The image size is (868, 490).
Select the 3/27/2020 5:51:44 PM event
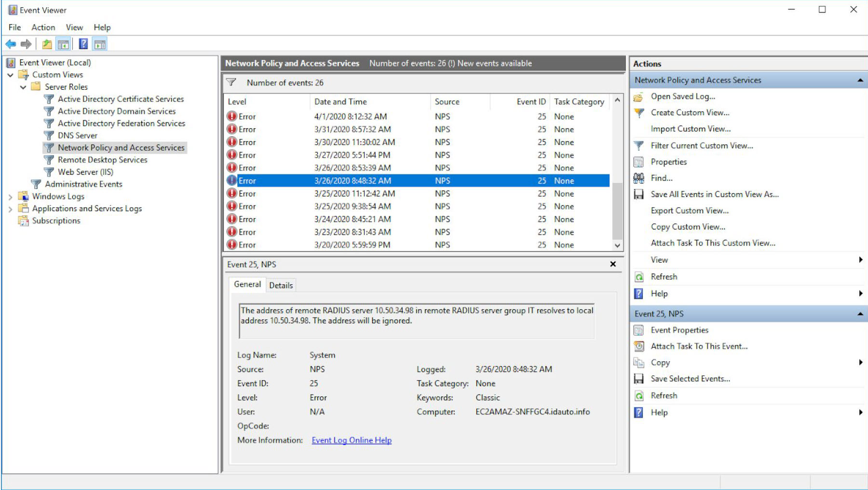click(x=418, y=155)
